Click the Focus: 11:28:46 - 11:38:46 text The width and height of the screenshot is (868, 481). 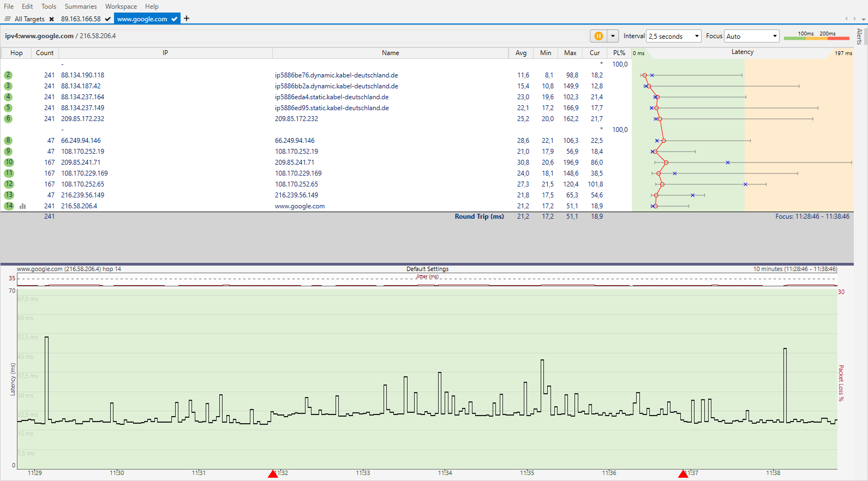(812, 217)
